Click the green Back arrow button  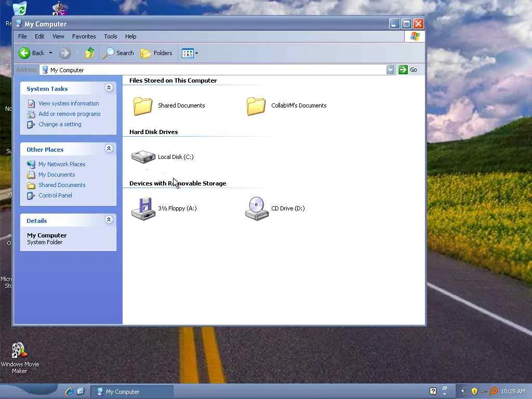[24, 53]
